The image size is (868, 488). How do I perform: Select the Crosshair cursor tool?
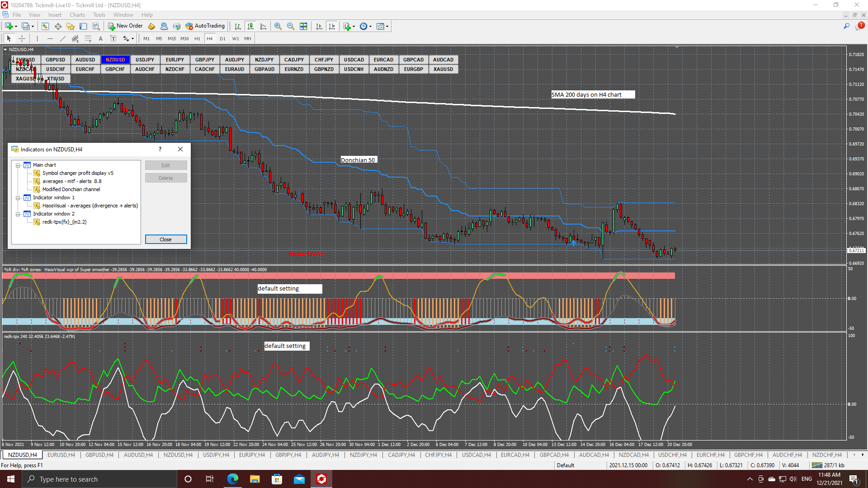pos(22,39)
